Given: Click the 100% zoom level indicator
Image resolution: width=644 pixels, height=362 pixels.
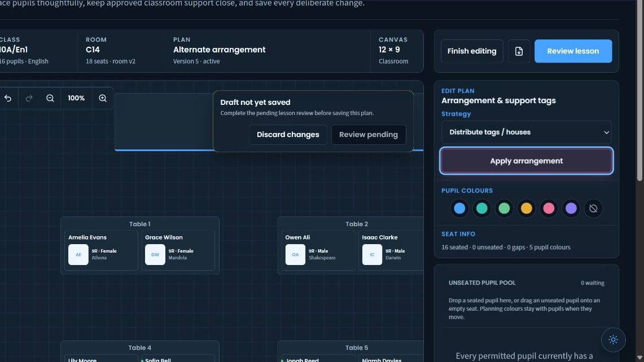Looking at the screenshot, I should point(76,98).
